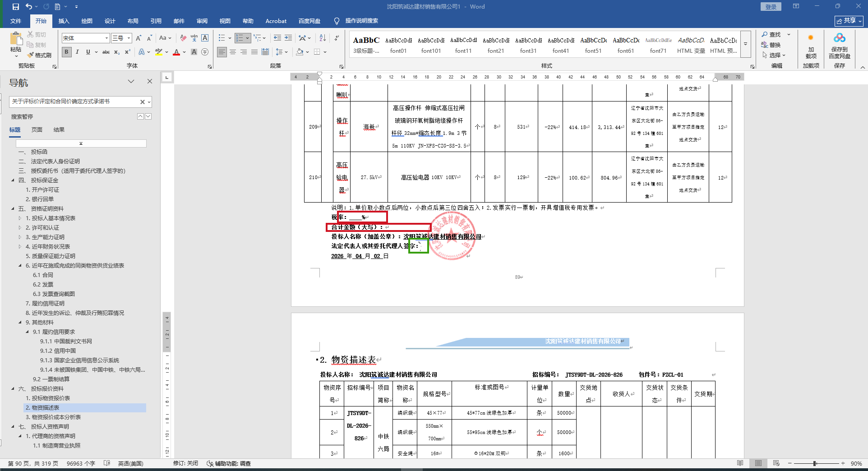Click the 登录 sign-in button
Screen dimensions: 868x471
coord(771,7)
